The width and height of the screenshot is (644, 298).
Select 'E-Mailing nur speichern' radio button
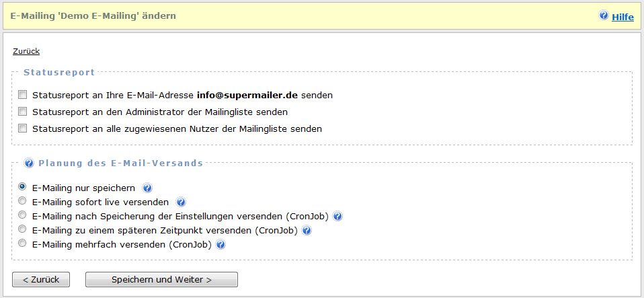[23, 187]
